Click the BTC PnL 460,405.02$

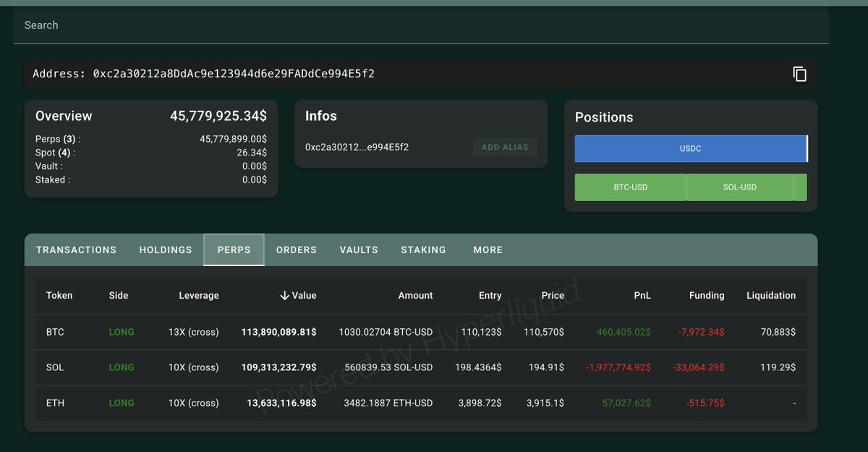[x=624, y=332]
